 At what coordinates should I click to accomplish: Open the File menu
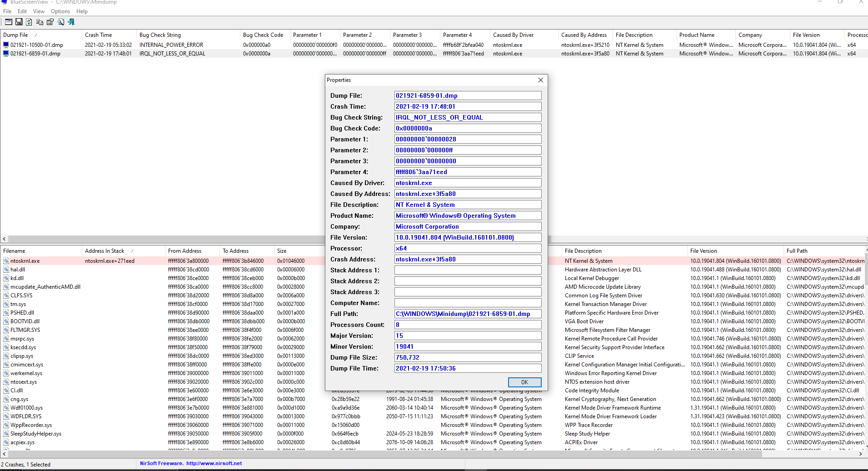click(x=7, y=11)
